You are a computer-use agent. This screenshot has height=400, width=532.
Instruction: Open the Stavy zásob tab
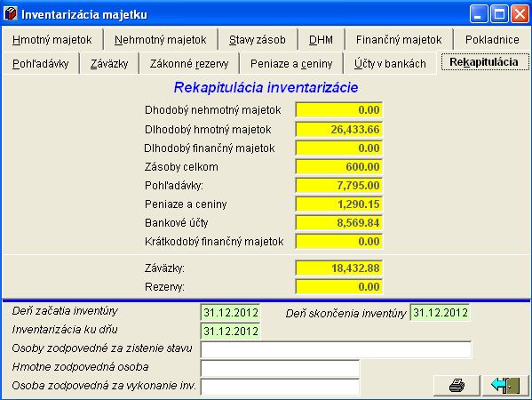click(258, 40)
